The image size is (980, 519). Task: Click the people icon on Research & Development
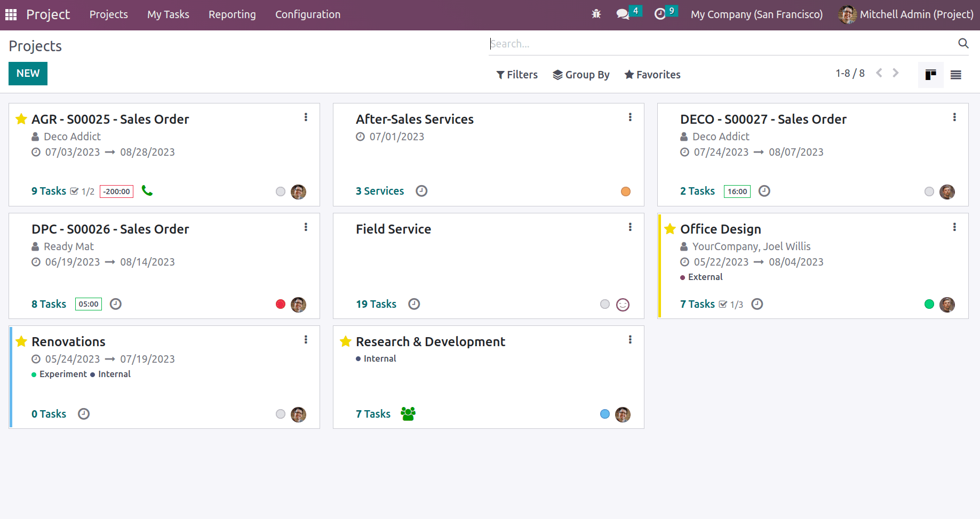408,414
